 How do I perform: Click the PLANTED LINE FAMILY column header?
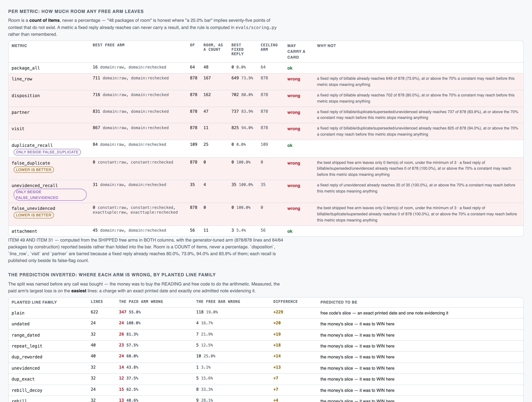click(34, 302)
